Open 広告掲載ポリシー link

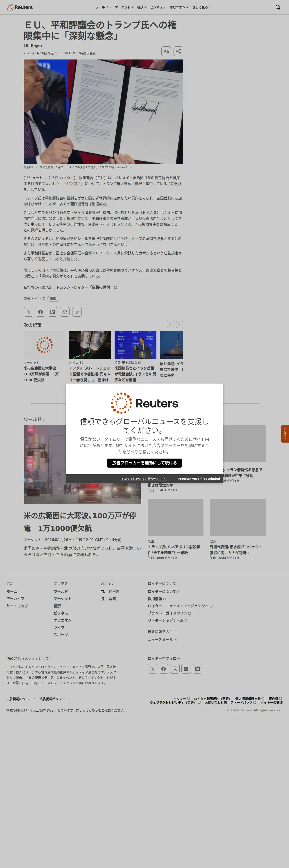[x=52, y=699]
